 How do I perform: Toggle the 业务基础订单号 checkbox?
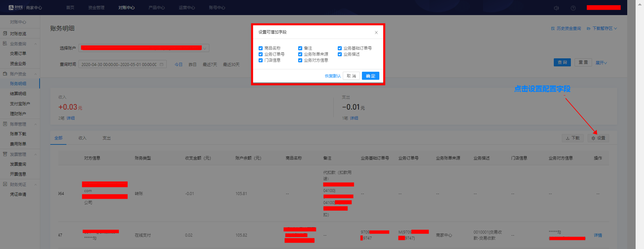[340, 48]
